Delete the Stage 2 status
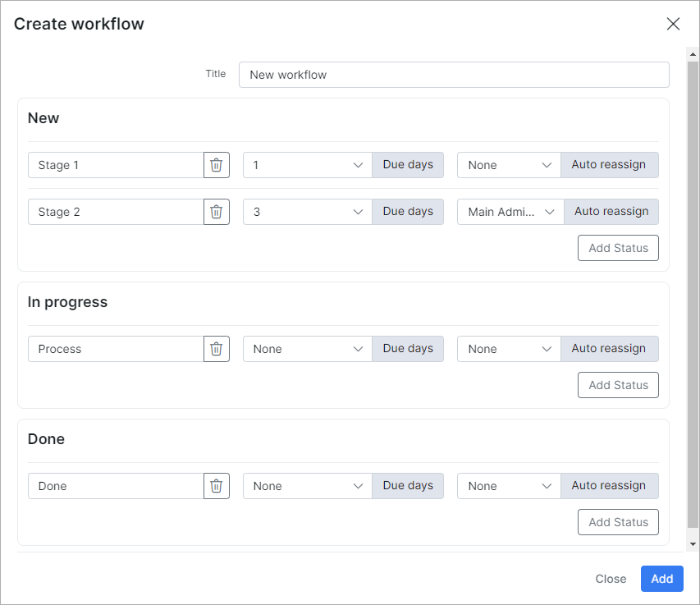This screenshot has height=605, width=700. click(217, 212)
